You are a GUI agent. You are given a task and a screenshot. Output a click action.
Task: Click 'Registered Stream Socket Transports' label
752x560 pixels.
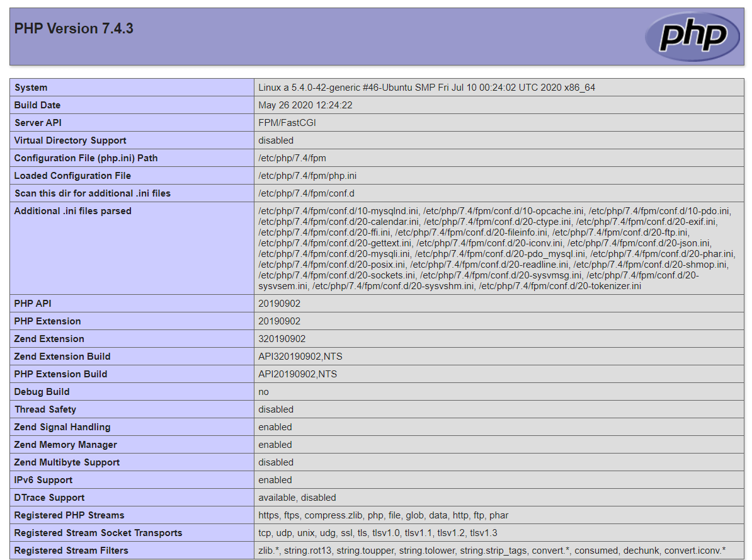[x=98, y=533]
